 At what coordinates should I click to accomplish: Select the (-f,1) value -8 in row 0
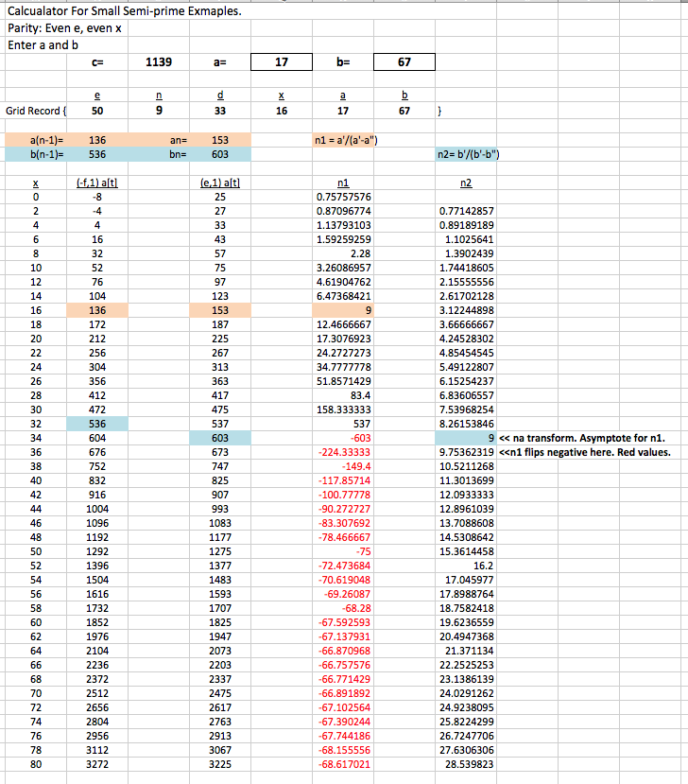(x=97, y=197)
